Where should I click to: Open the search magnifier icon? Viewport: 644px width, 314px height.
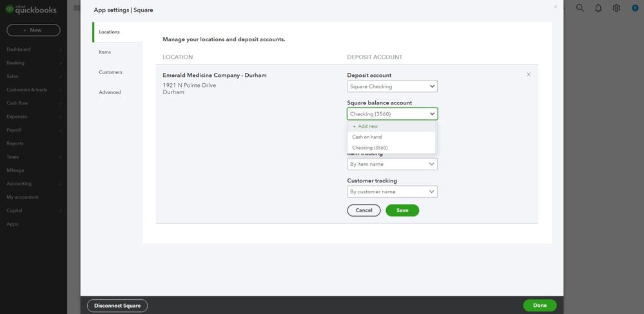click(x=580, y=8)
